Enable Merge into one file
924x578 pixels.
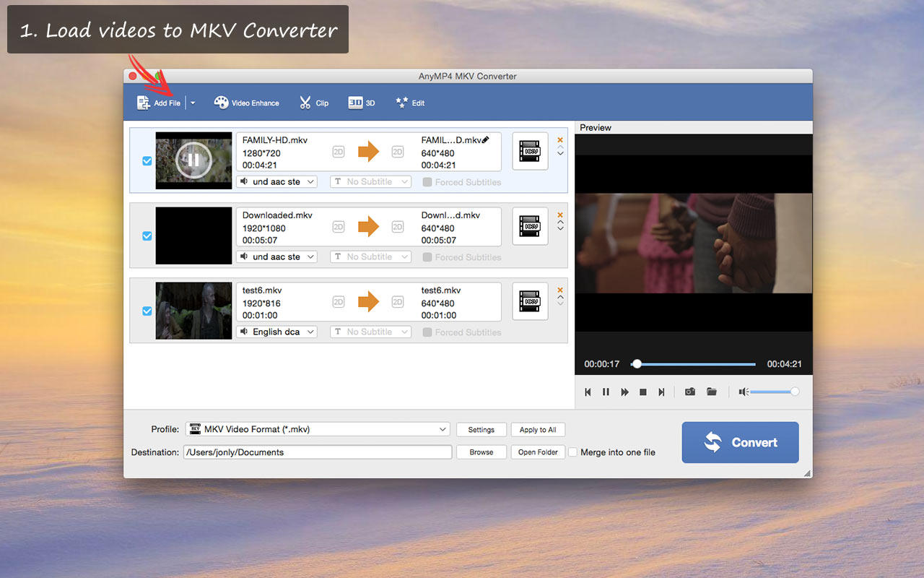[573, 452]
